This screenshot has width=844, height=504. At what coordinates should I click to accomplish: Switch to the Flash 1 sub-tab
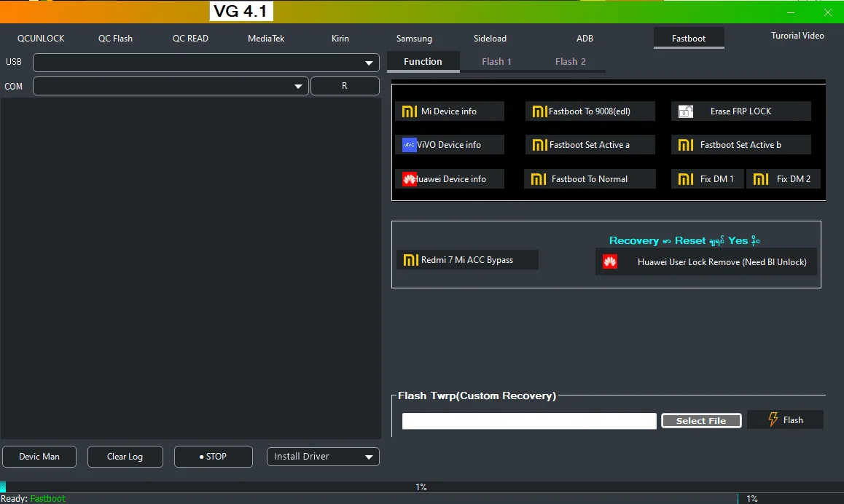pyautogui.click(x=496, y=61)
